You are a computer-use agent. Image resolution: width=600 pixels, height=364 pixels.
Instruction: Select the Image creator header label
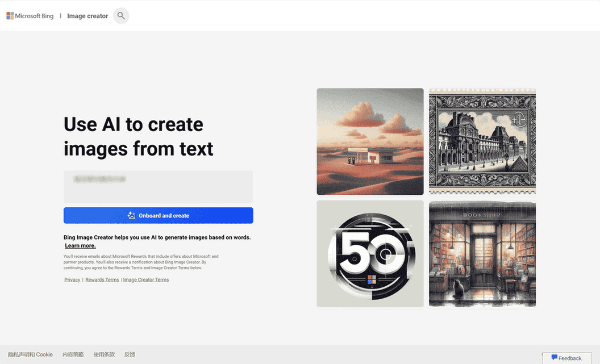pos(87,16)
